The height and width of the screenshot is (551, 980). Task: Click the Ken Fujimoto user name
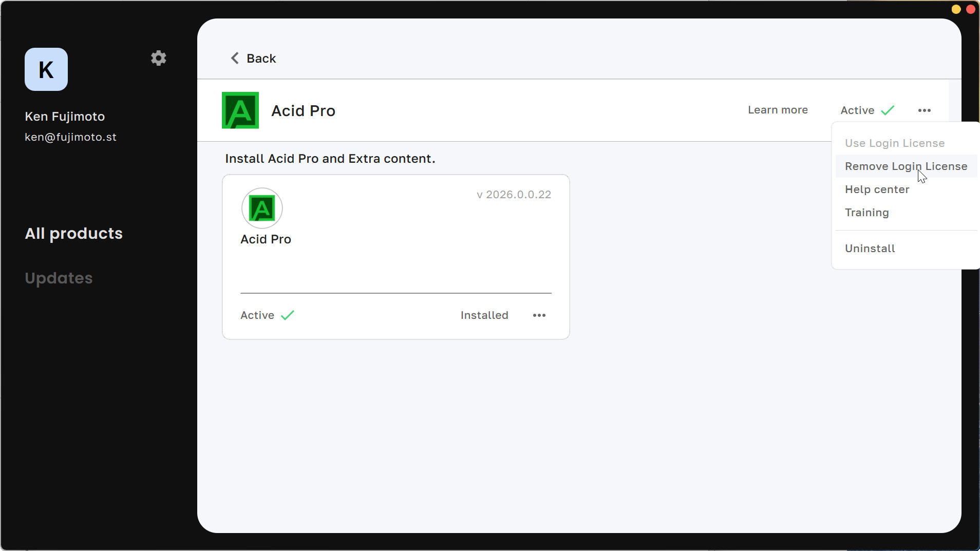pyautogui.click(x=65, y=117)
